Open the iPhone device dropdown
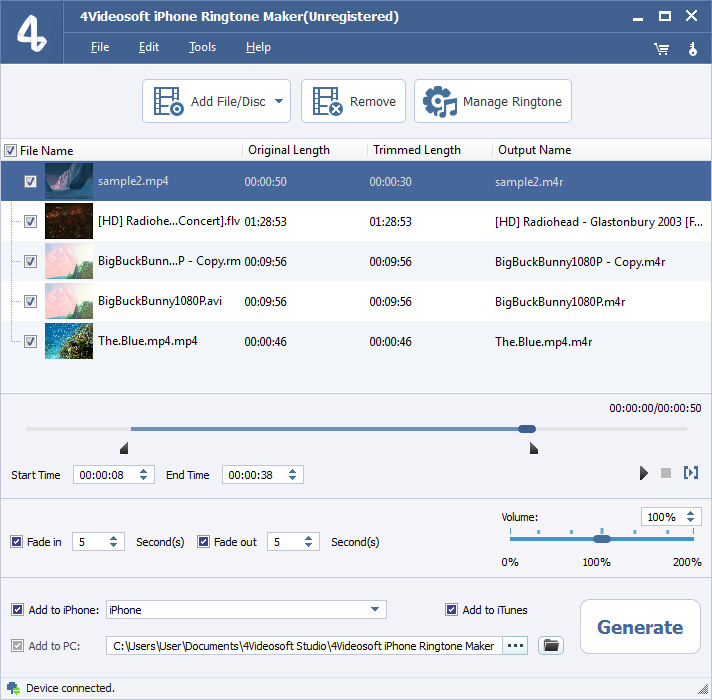This screenshot has height=700, width=712. pos(375,609)
